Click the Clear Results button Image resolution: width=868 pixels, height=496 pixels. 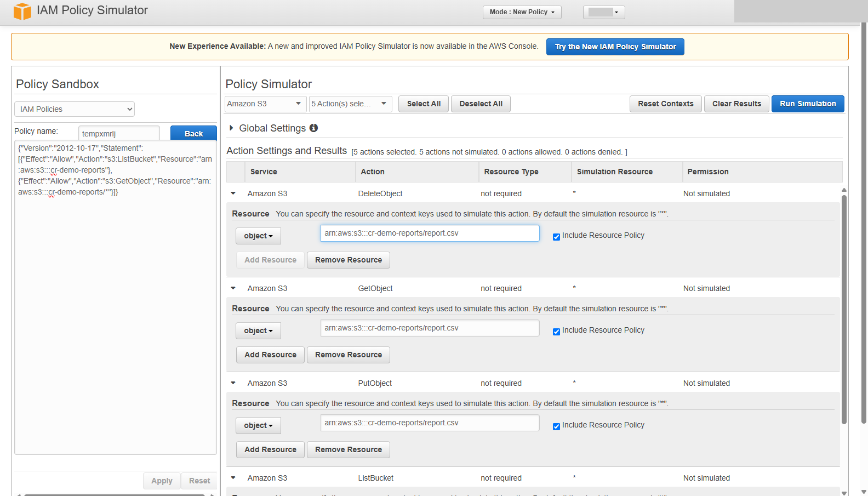tap(736, 104)
